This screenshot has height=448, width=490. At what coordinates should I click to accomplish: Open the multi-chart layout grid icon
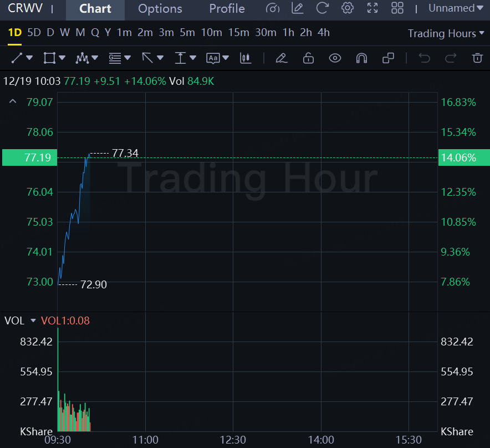coord(397,8)
